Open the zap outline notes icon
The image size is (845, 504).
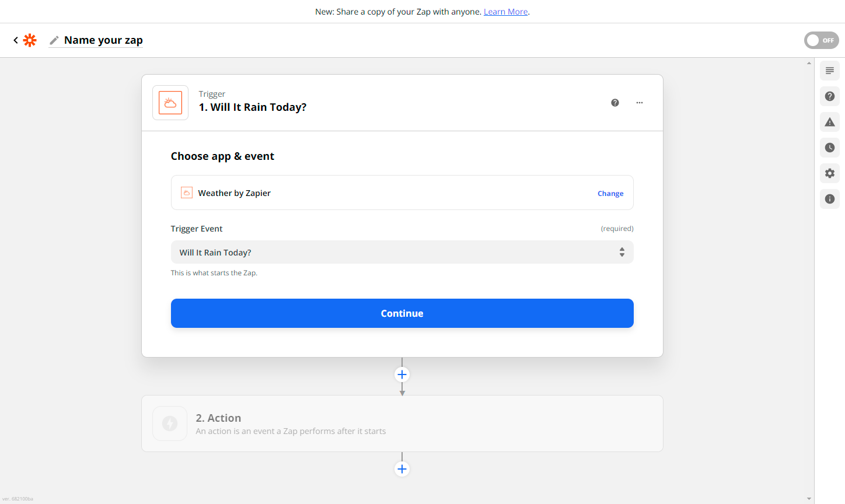coord(829,71)
